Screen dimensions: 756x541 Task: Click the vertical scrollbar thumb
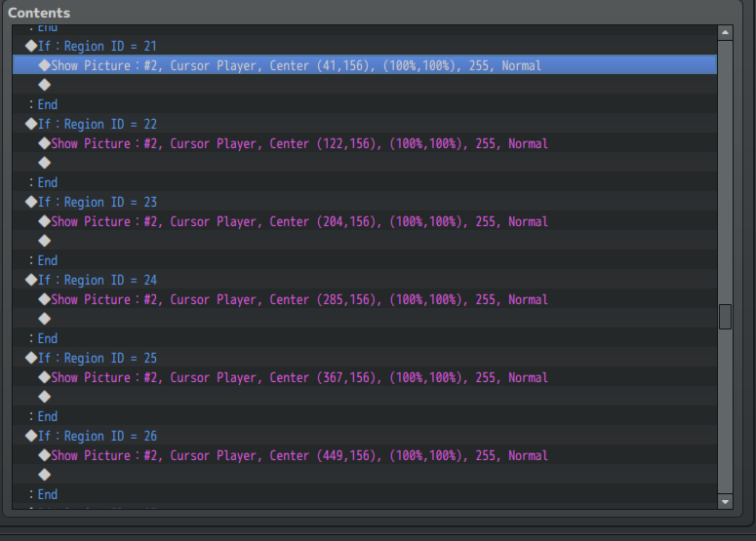tap(725, 317)
